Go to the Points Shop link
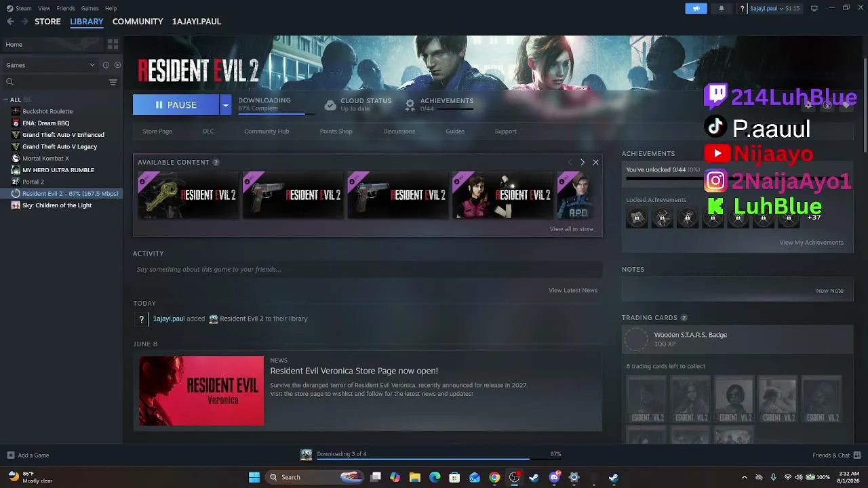868x488 pixels. [336, 131]
